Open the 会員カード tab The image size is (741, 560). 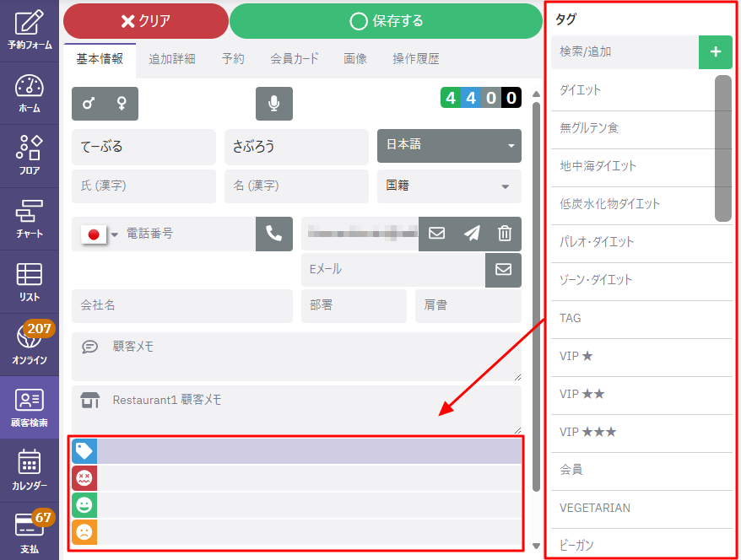[x=295, y=59]
